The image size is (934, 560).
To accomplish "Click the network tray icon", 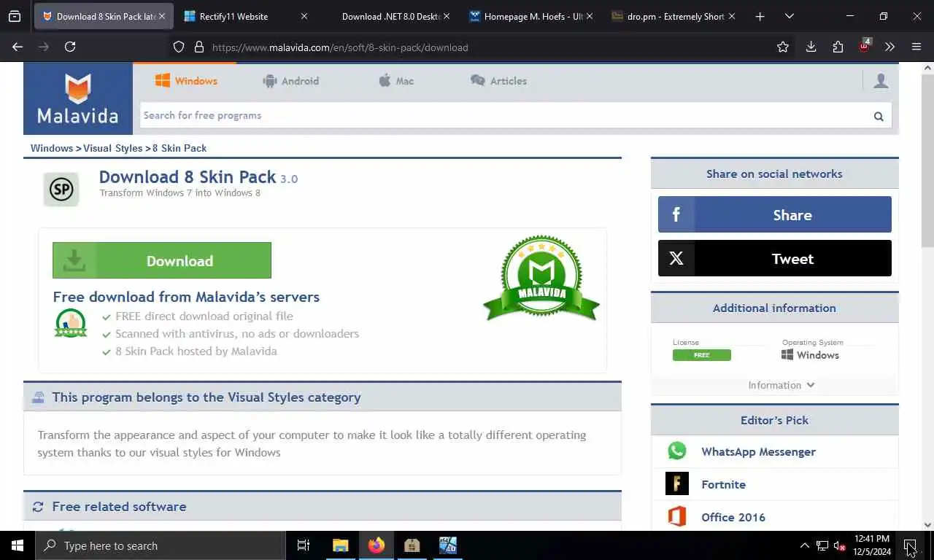I will point(822,545).
